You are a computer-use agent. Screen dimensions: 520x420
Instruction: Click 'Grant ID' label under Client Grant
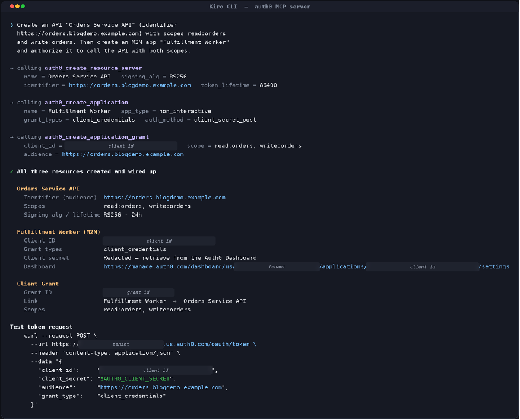pyautogui.click(x=38, y=292)
